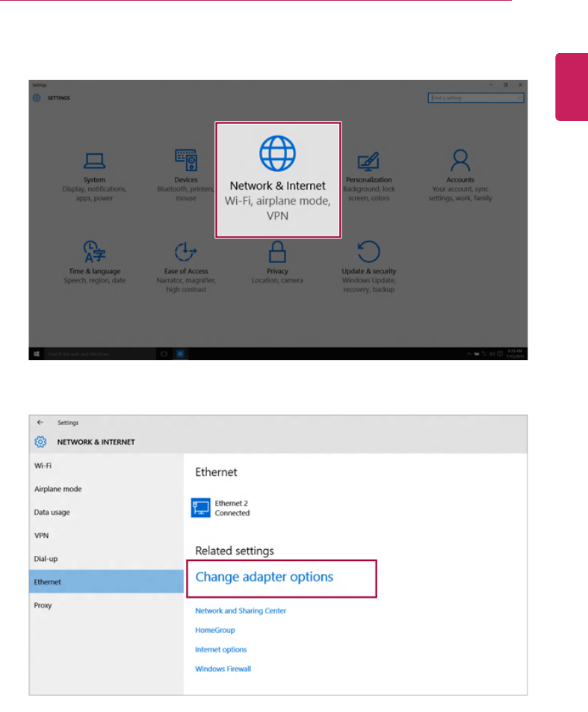Click the Task View taskbar icon

tap(164, 353)
